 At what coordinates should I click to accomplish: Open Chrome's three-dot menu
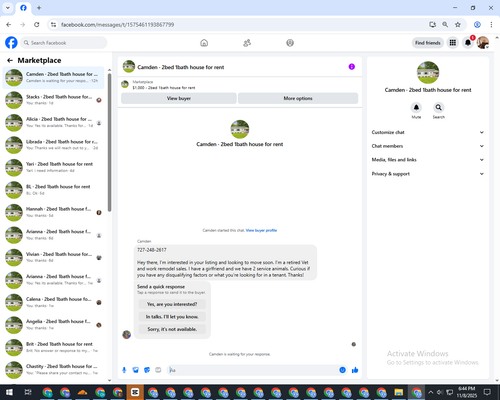coord(491,25)
